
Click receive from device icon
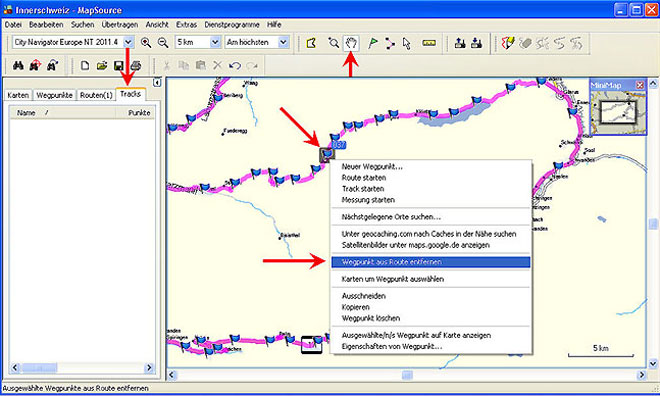[476, 43]
